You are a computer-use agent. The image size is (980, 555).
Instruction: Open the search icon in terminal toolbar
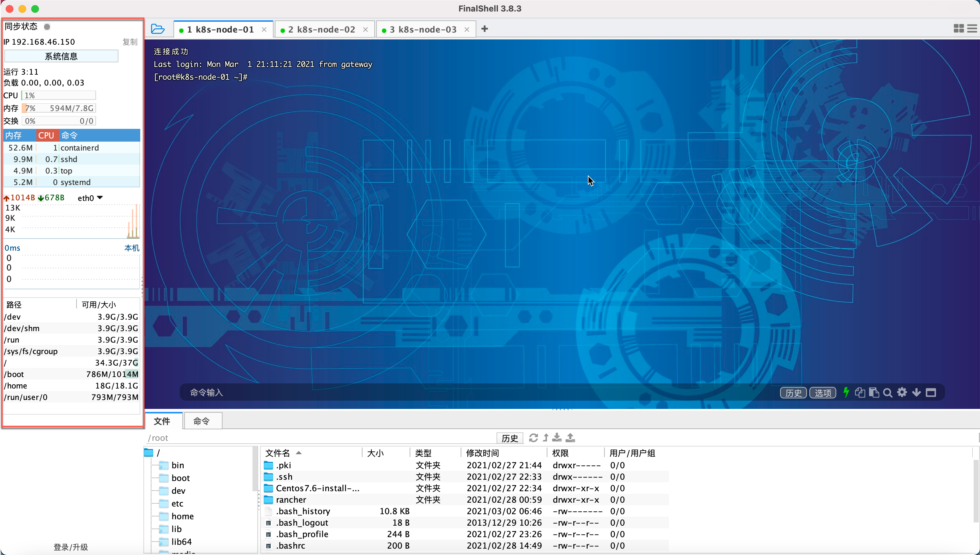point(888,392)
